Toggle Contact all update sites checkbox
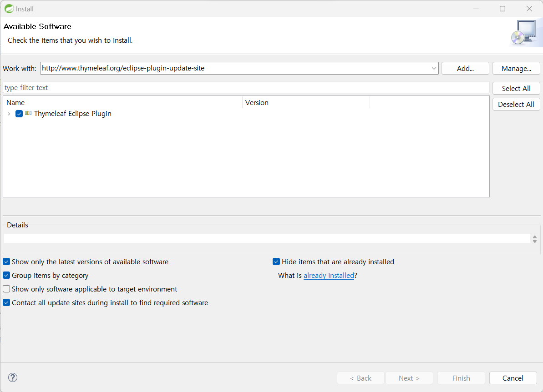 (x=6, y=302)
